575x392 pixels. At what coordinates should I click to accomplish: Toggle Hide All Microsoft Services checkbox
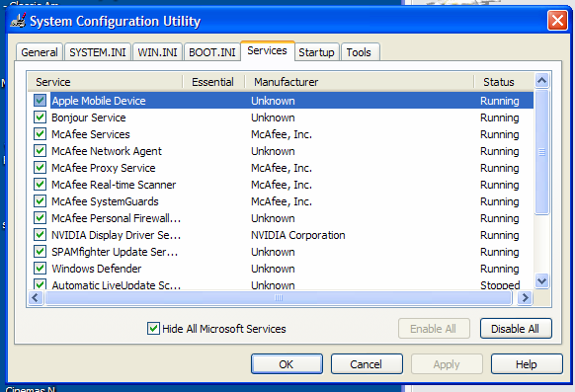coord(153,329)
